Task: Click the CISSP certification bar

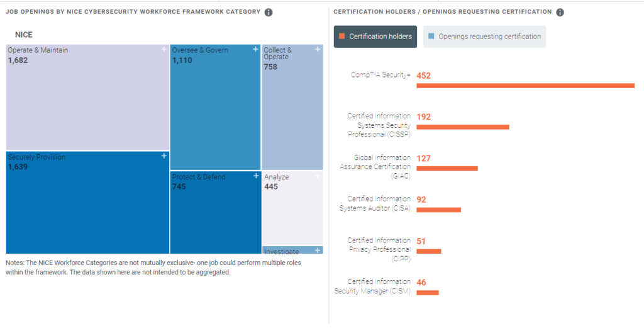Action: pos(462,127)
